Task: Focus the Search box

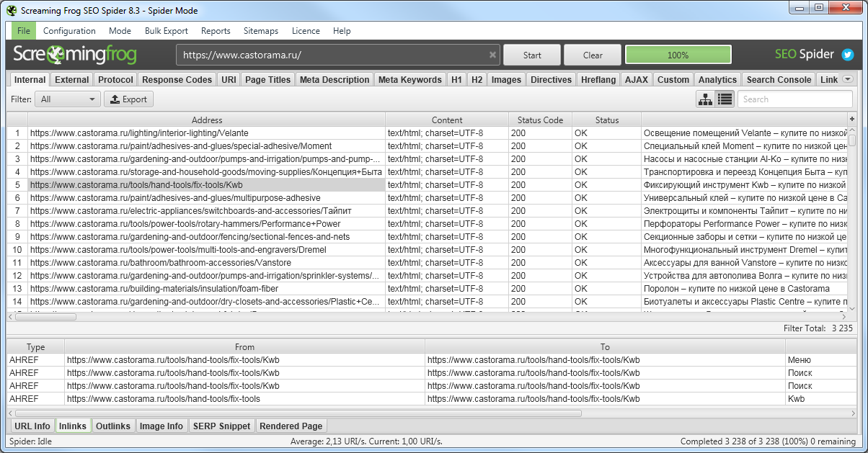Action: [x=795, y=99]
